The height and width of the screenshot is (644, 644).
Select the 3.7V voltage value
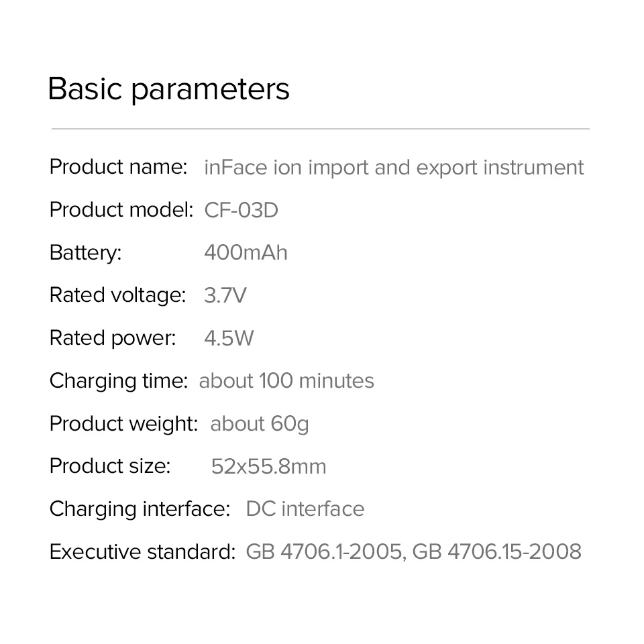(225, 296)
